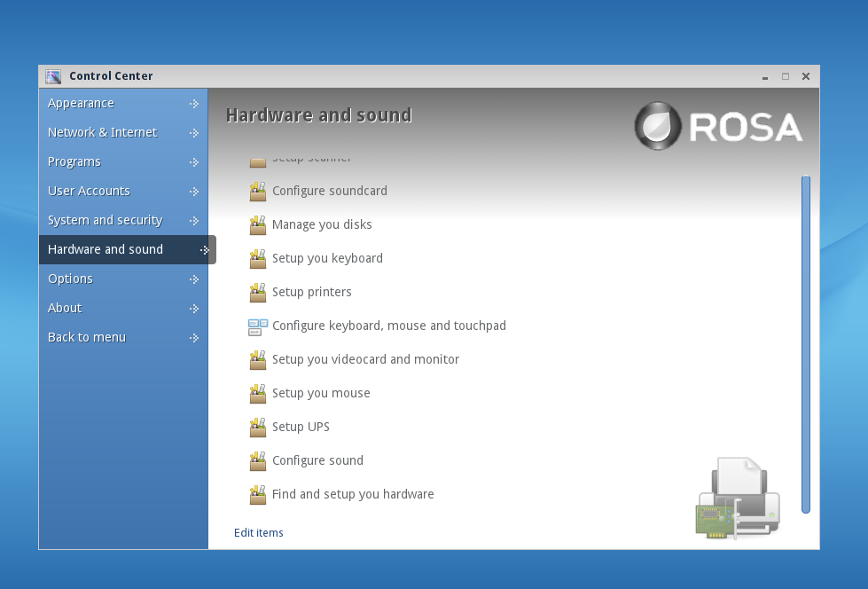Screen dimensions: 868x589
Task: Open the Options section
Action: [x=70, y=279]
